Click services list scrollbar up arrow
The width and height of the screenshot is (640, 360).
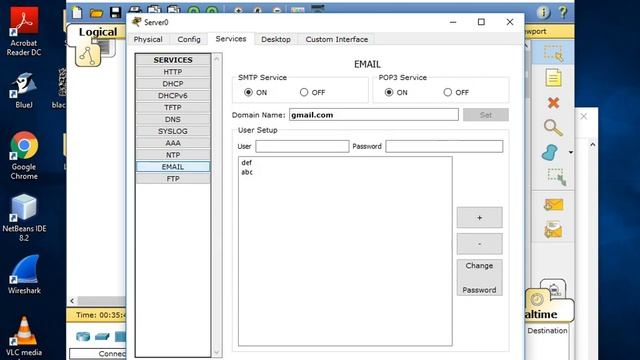(x=217, y=59)
